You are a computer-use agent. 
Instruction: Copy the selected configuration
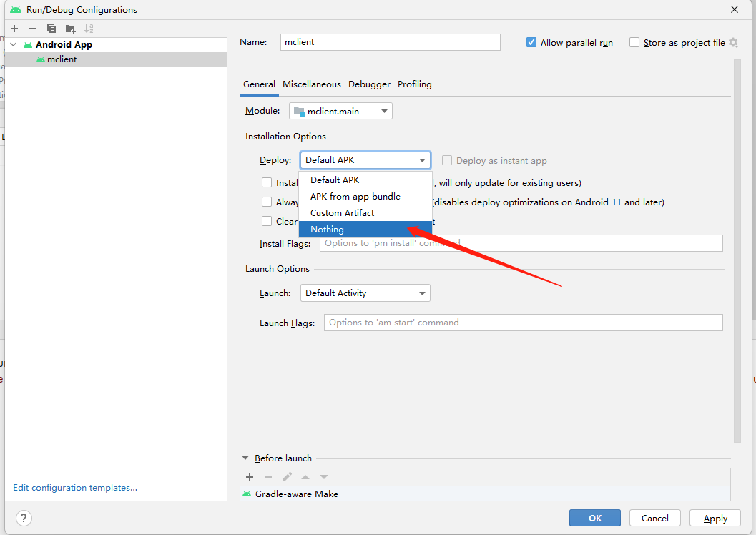pos(51,29)
